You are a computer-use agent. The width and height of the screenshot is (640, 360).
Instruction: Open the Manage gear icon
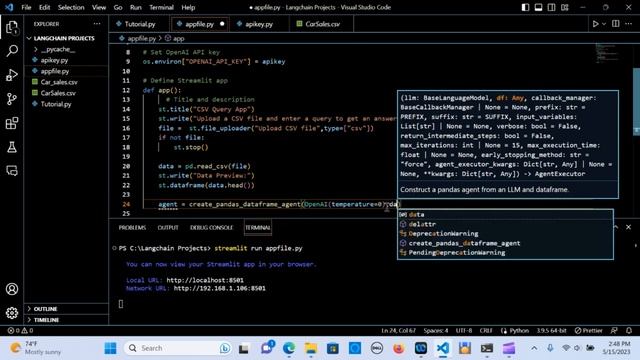tap(12, 313)
